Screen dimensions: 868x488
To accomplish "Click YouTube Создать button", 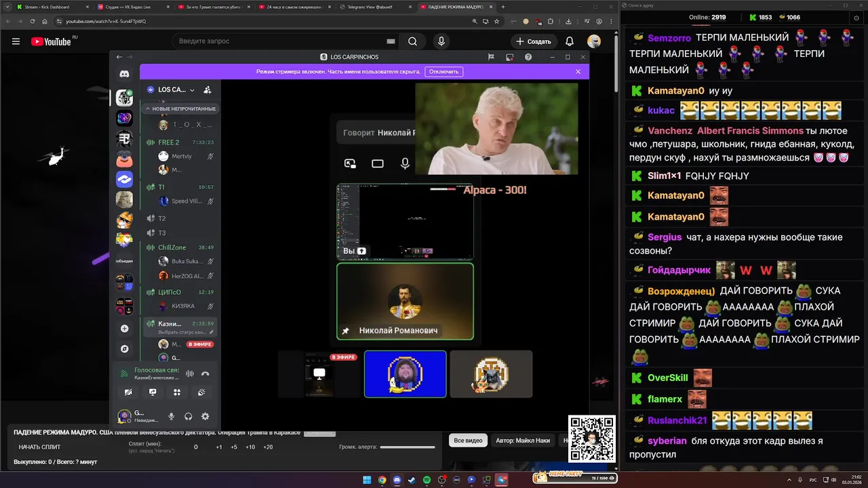I will [x=534, y=41].
